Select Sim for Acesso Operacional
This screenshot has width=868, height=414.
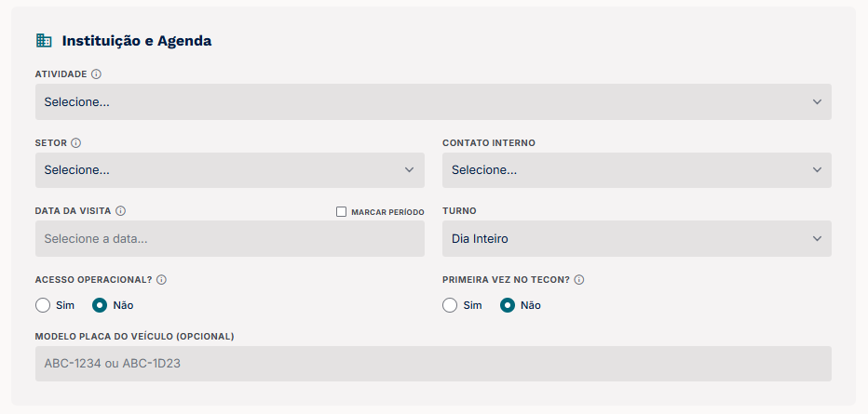[x=43, y=305]
